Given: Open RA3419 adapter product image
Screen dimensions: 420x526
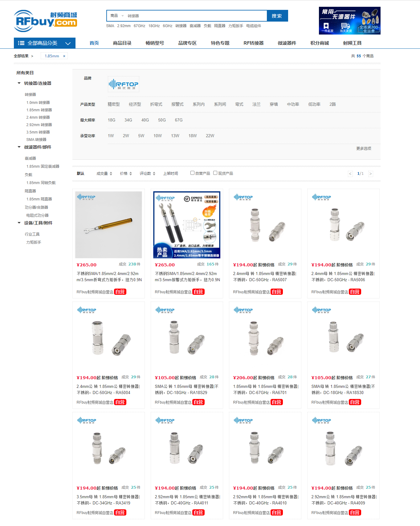Looking at the screenshot, I should pos(108,448).
